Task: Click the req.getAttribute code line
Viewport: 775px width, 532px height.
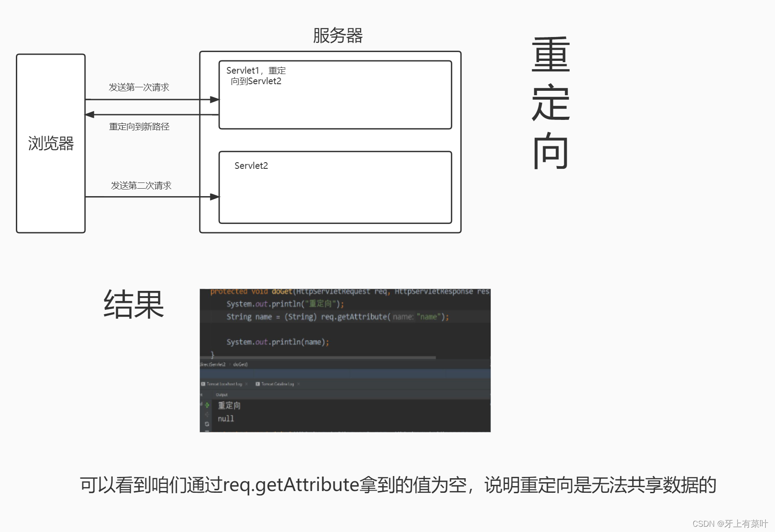Action: coord(338,317)
